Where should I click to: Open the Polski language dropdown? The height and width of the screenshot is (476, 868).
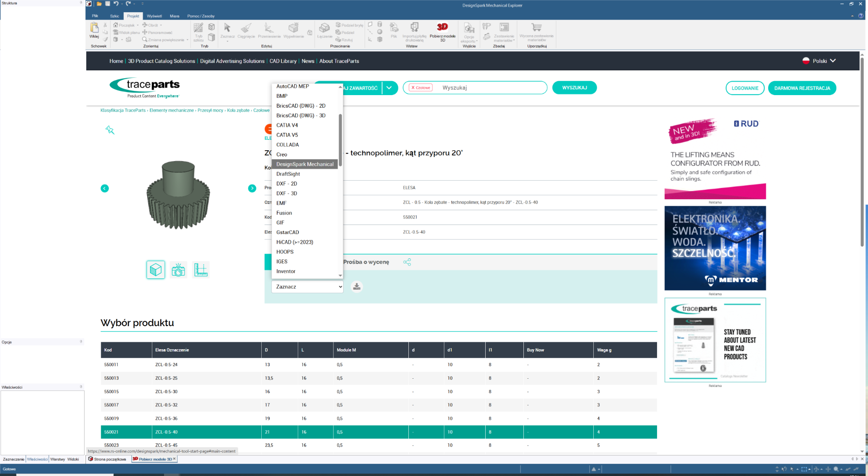819,61
